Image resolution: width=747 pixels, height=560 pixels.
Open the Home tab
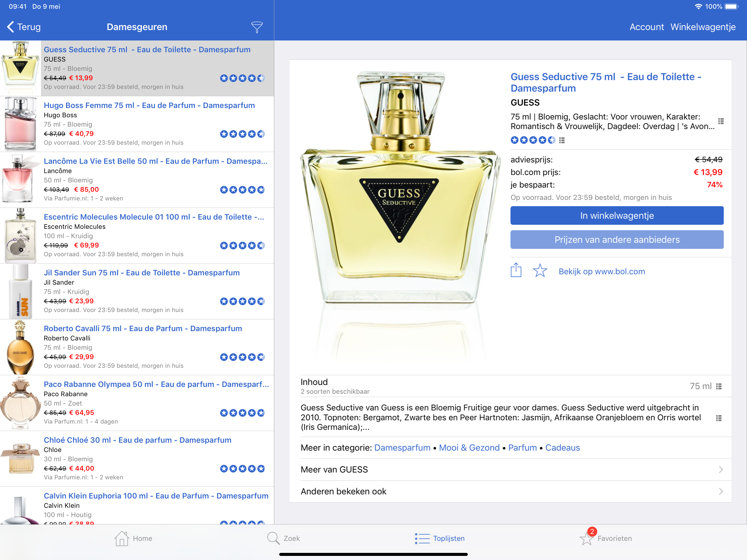133,538
